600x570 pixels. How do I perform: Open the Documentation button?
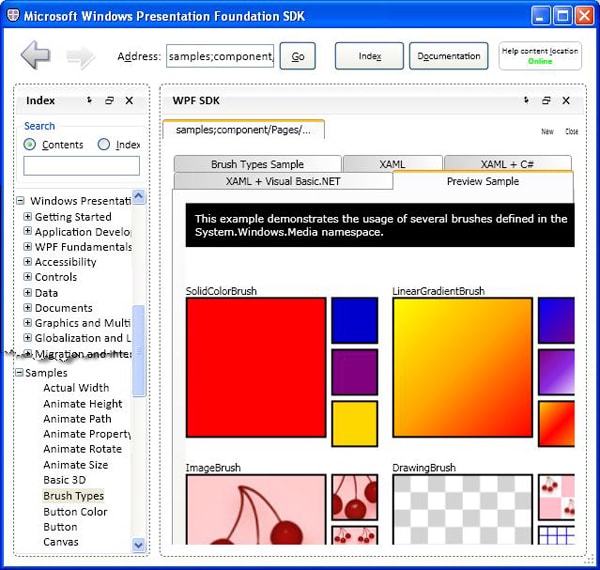point(448,56)
